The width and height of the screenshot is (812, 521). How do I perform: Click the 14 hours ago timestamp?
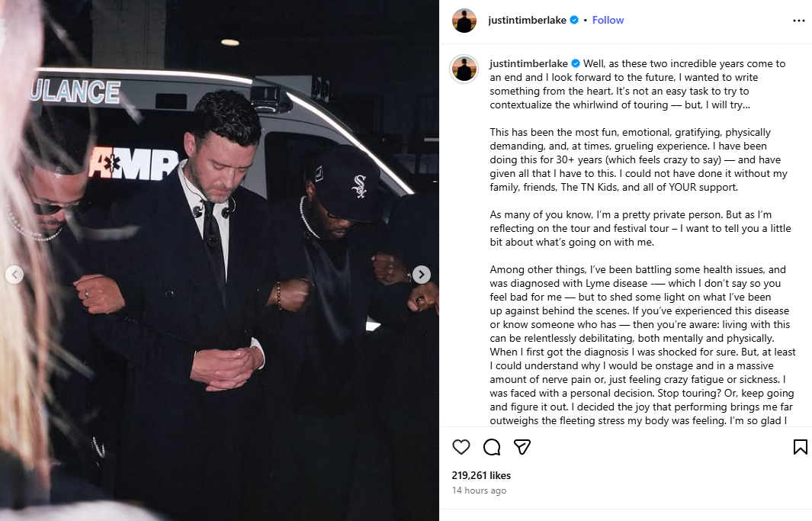click(479, 490)
